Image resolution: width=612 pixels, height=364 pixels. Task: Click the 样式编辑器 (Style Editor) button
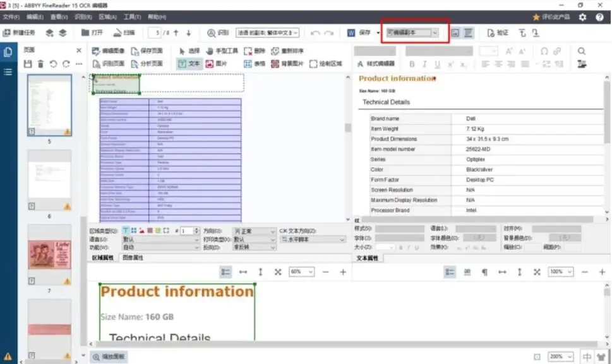376,64
